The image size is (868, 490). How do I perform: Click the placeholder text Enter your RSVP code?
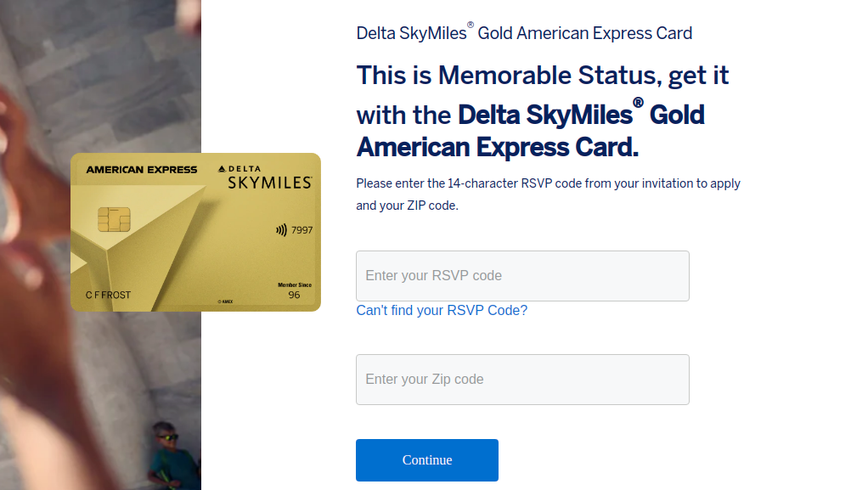pyautogui.click(x=433, y=275)
